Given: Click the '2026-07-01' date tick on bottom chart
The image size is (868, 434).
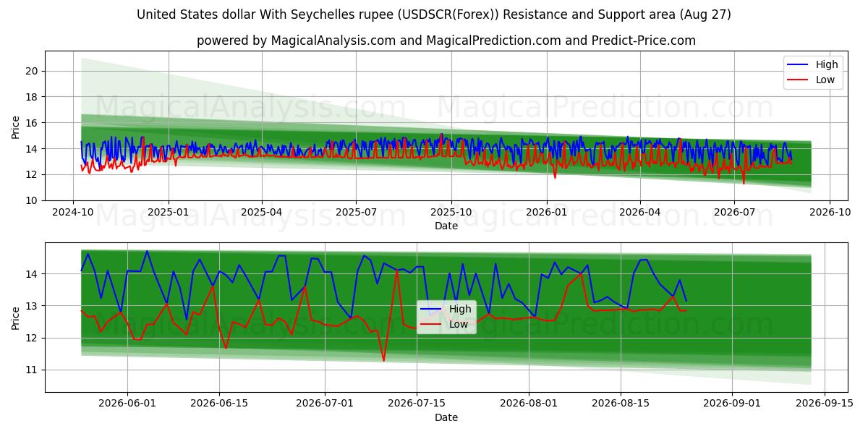Looking at the screenshot, I should pyautogui.click(x=325, y=405).
